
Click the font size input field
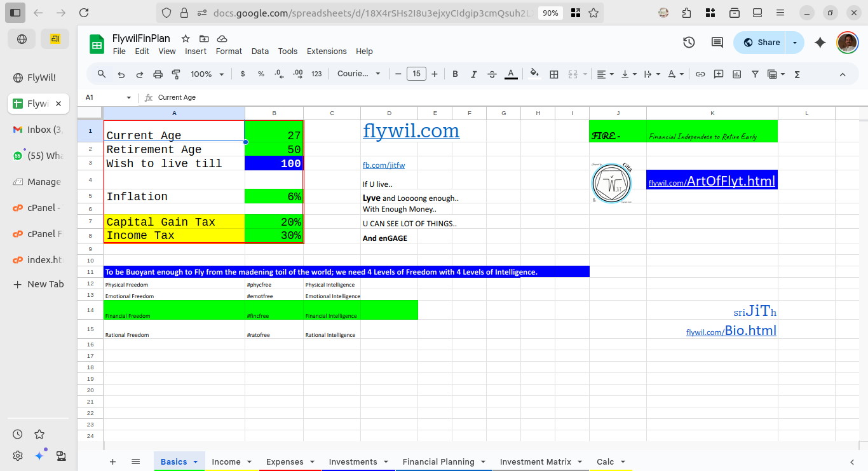click(x=416, y=74)
